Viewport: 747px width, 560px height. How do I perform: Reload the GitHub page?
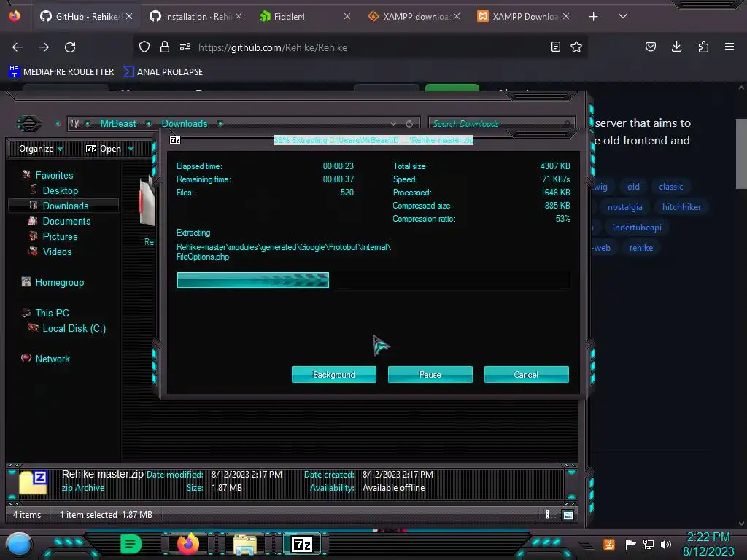pos(70,47)
